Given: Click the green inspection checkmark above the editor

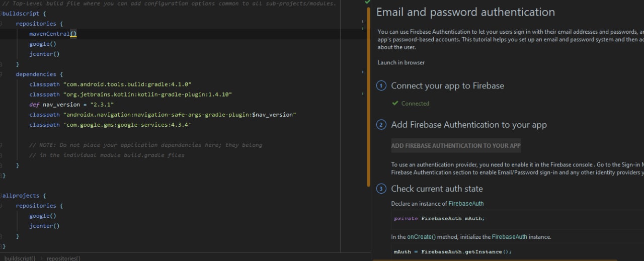Looking at the screenshot, I should tap(367, 2).
